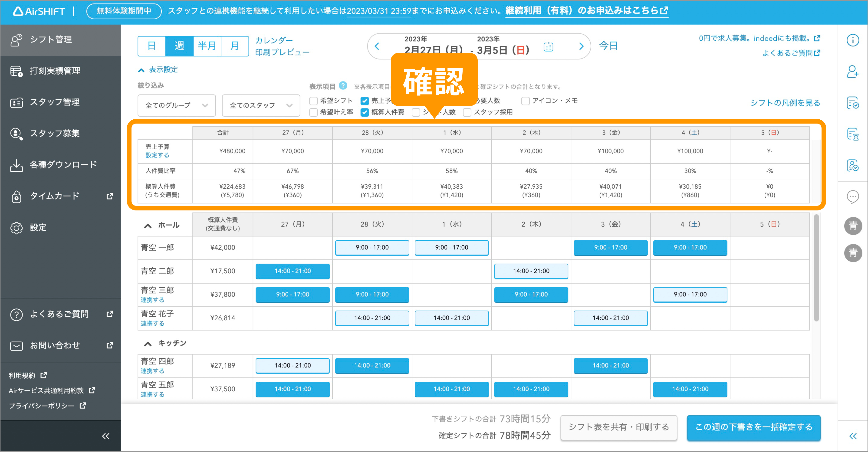Open お問い合わせ in sidebar
The width and height of the screenshot is (868, 452).
[x=60, y=346]
